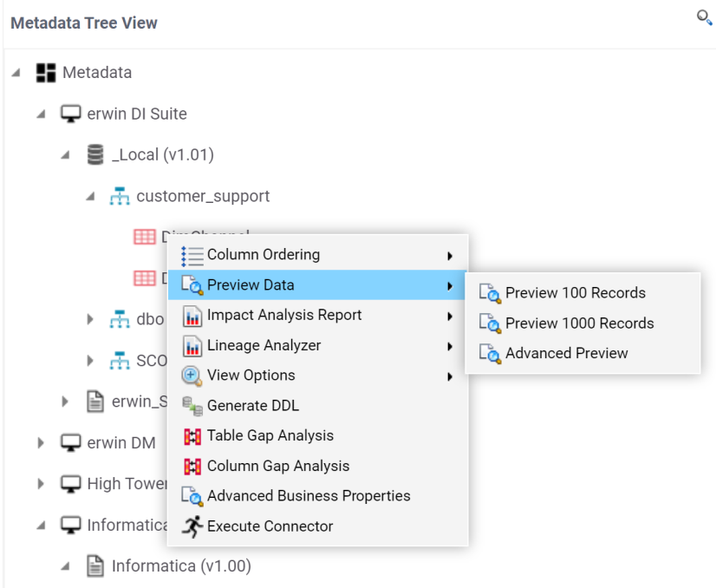Click the Generate DDL database icon
This screenshot has height=588, width=716.
tap(192, 406)
